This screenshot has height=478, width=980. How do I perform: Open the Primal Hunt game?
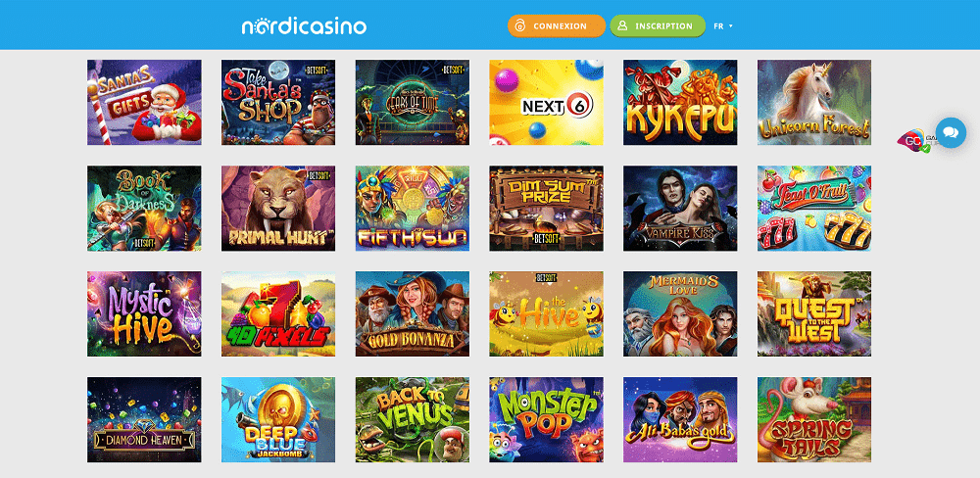(278, 208)
